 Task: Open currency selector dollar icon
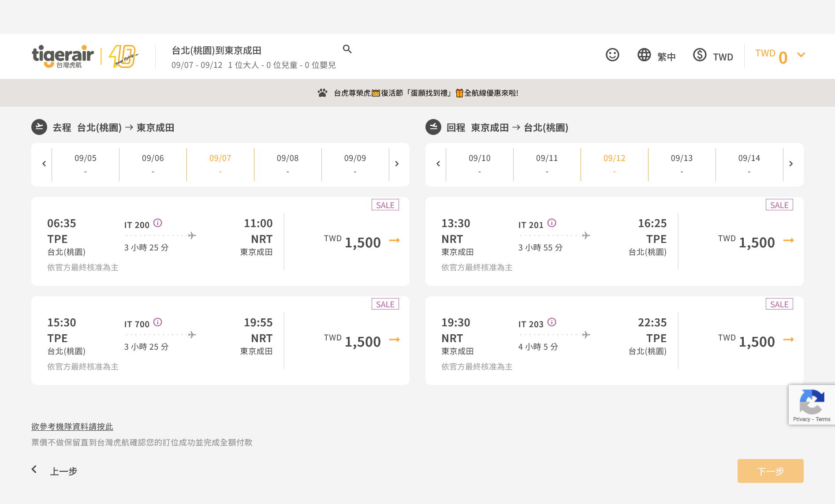[x=700, y=55]
